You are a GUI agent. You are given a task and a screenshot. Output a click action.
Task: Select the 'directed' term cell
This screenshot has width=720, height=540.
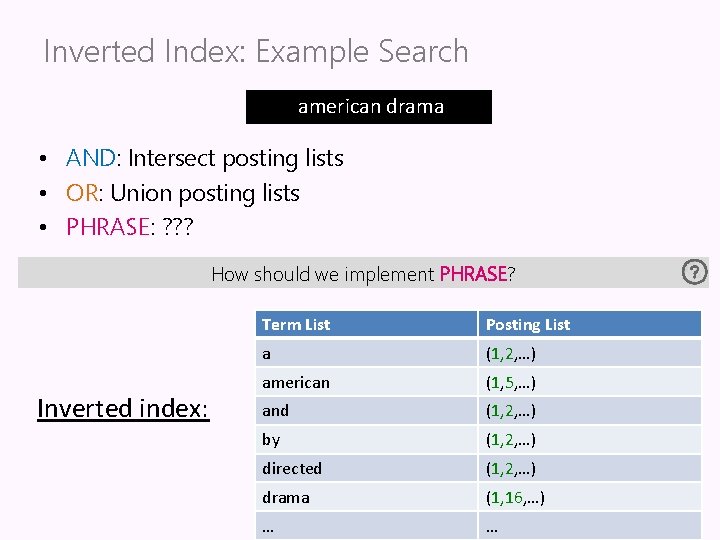click(292, 468)
